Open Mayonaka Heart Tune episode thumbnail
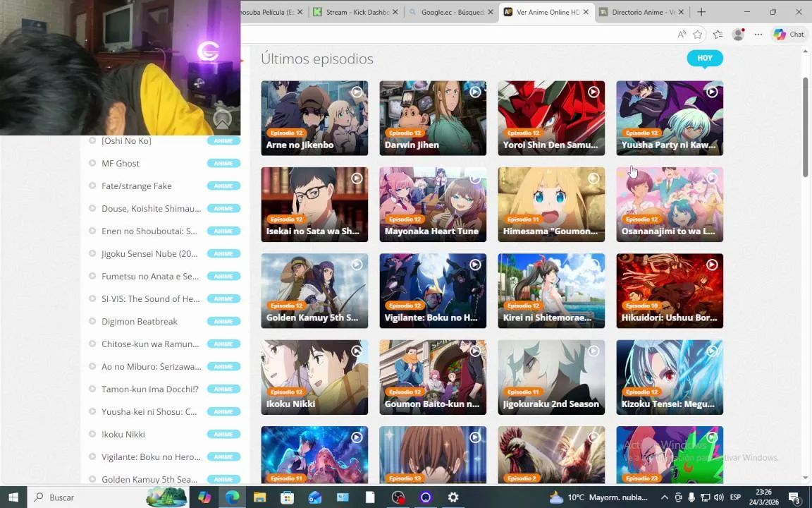Screen dimensions: 812x508 (433, 204)
